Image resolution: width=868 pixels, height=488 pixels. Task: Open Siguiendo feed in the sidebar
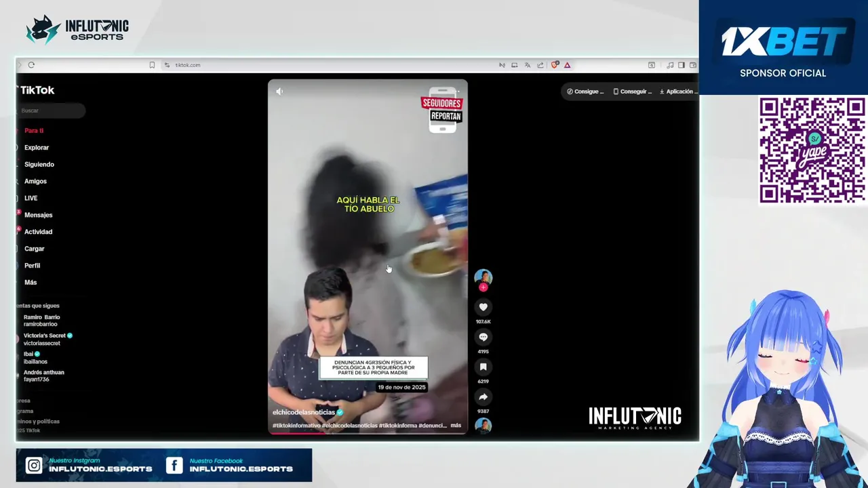tap(39, 165)
